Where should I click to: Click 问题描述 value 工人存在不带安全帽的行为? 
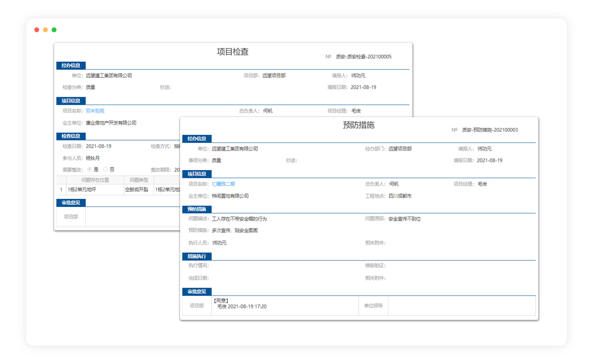tap(239, 219)
